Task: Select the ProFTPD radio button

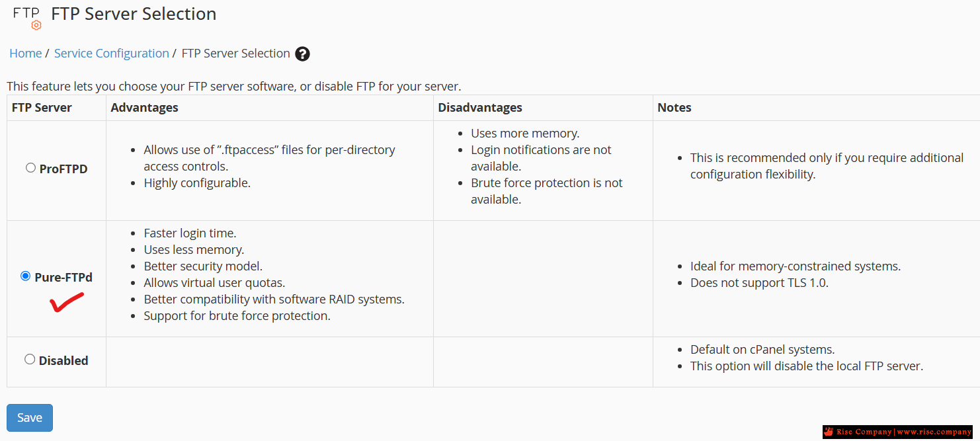Action: click(x=30, y=168)
